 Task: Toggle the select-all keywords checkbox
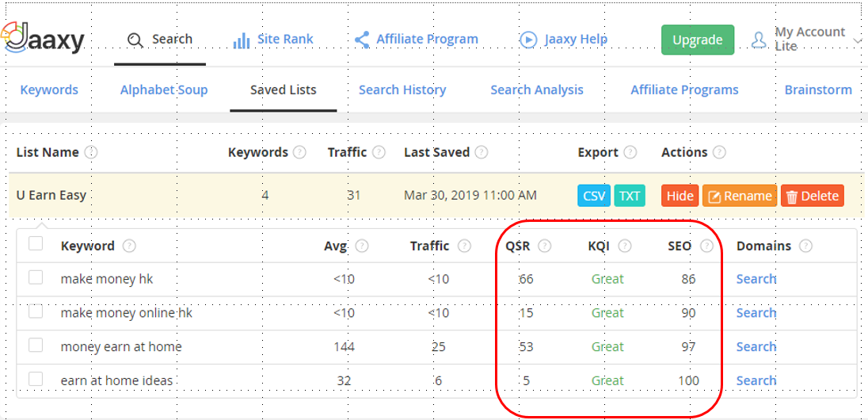pyautogui.click(x=36, y=243)
